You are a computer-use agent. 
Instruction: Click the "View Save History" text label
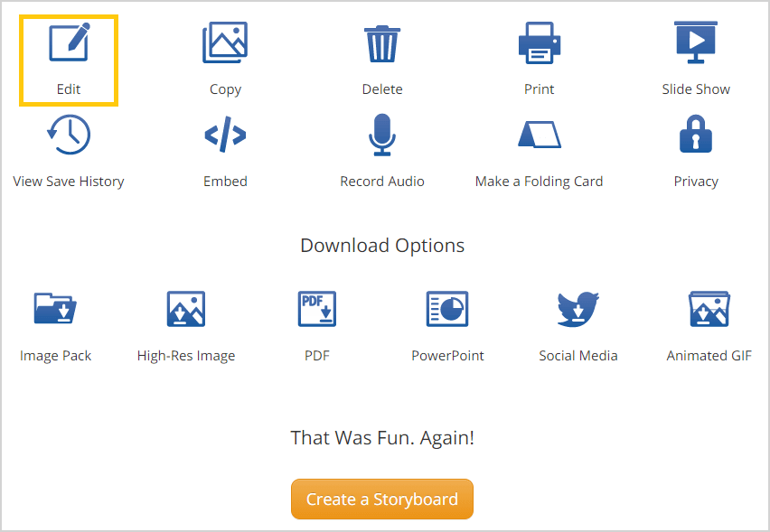(x=69, y=182)
